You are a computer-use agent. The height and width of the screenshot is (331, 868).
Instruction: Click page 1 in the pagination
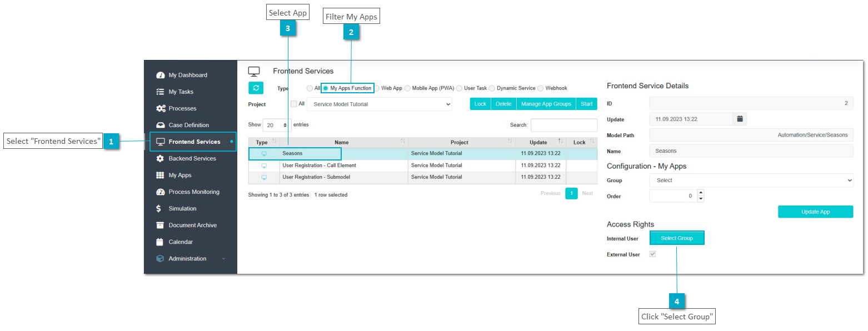click(x=571, y=193)
